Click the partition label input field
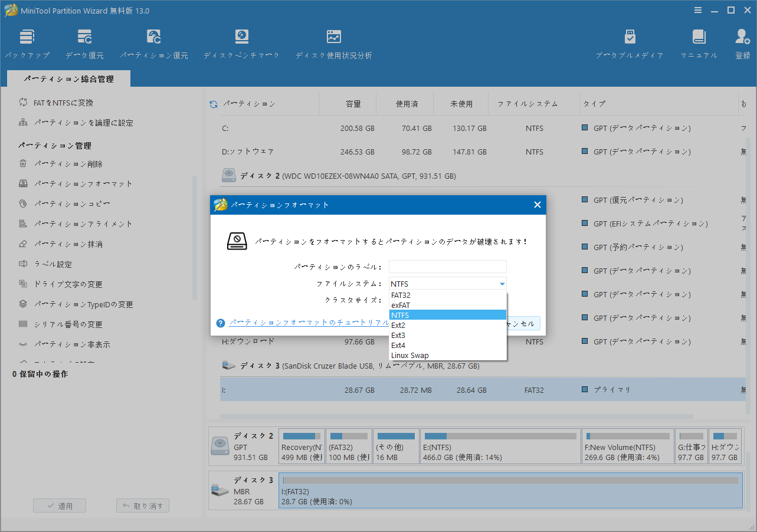Image resolution: width=757 pixels, height=532 pixels. (x=447, y=266)
